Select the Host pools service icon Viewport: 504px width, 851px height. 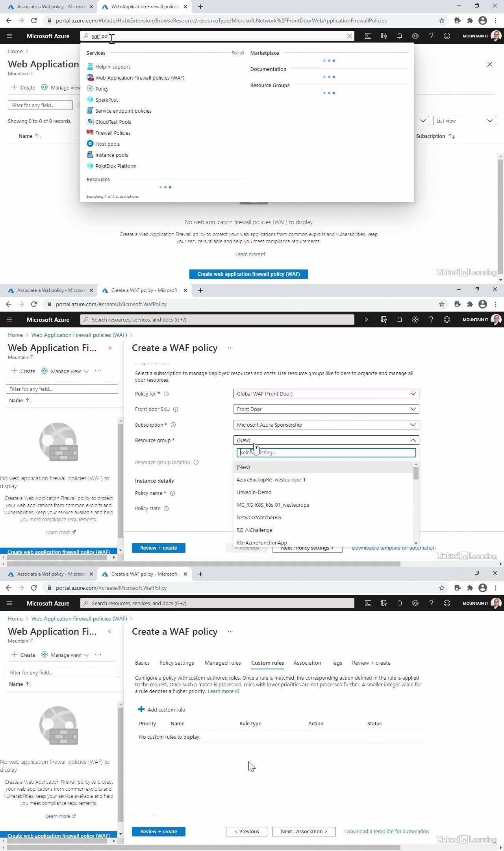coord(90,144)
